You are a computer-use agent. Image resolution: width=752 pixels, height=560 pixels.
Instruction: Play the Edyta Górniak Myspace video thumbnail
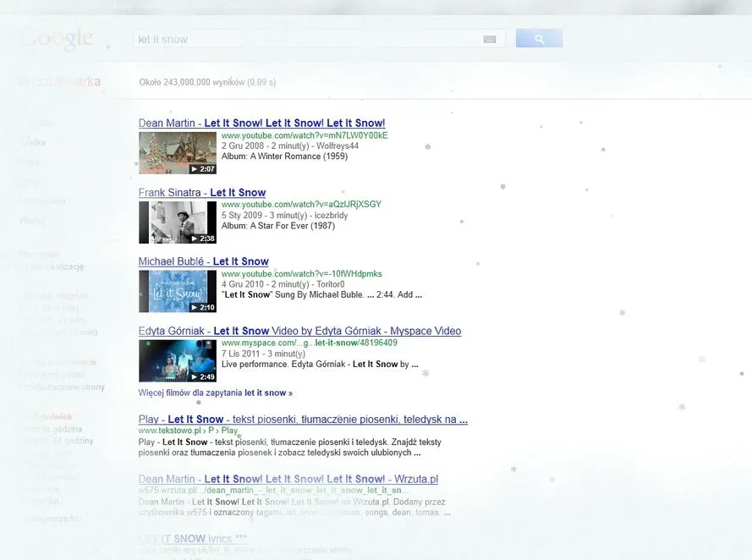[177, 360]
